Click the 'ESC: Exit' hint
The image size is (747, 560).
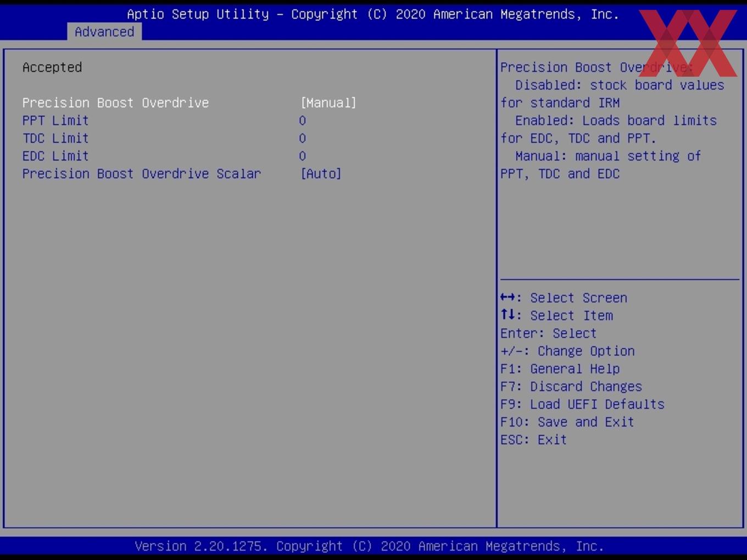pyautogui.click(x=533, y=440)
